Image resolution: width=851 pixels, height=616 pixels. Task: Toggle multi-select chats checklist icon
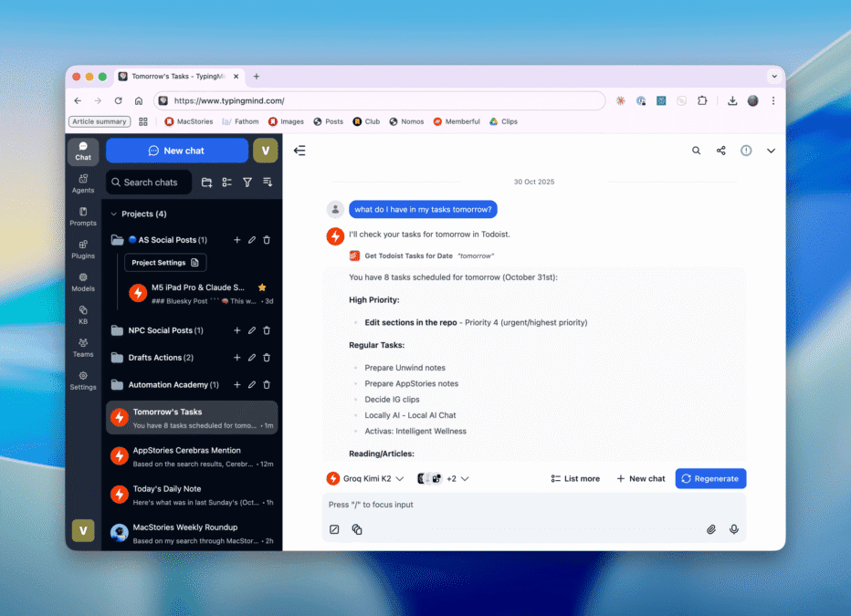(x=227, y=183)
